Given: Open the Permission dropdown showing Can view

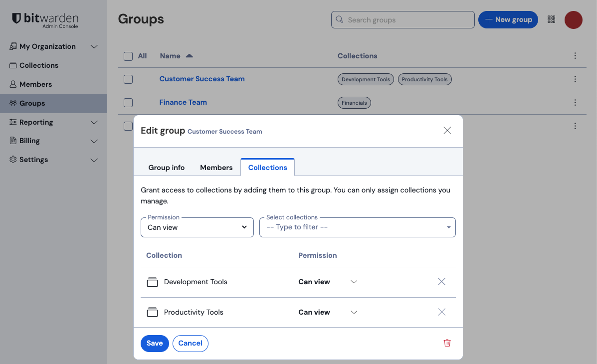Looking at the screenshot, I should 197,227.
